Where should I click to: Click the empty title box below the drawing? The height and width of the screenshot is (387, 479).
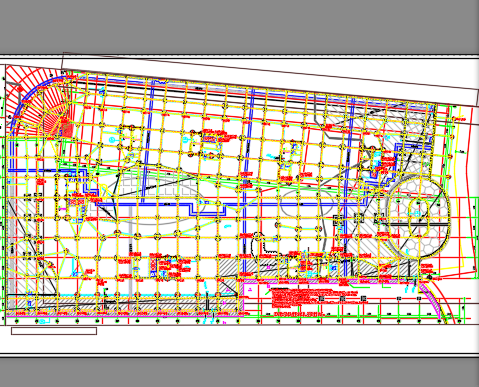pos(54,331)
